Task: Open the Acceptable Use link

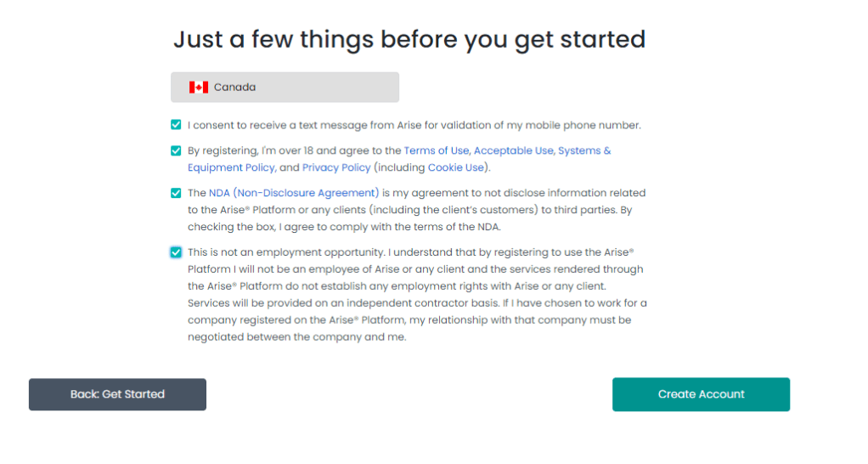Action: tap(514, 151)
